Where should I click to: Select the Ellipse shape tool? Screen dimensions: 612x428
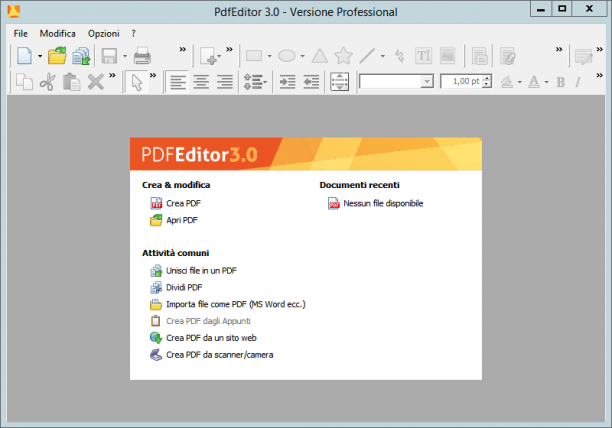point(286,56)
